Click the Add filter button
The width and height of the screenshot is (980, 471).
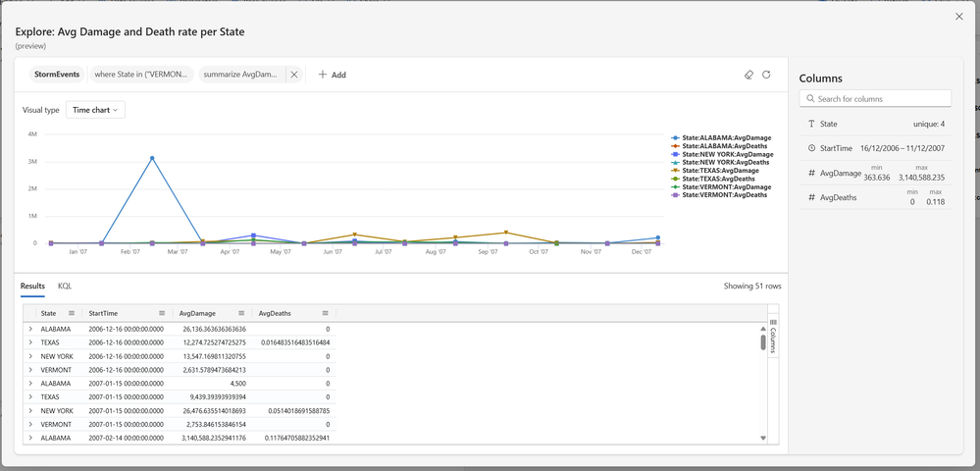coord(332,75)
